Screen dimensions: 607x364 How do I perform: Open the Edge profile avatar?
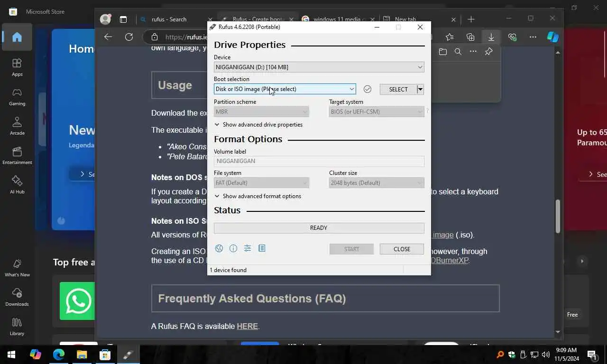105,19
